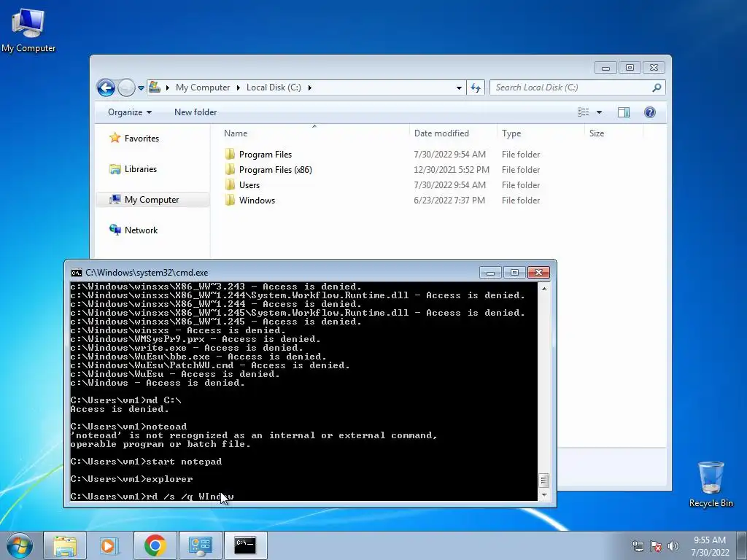This screenshot has height=560, width=747.
Task: Open Windows Explorer from taskbar
Action: coord(65,545)
